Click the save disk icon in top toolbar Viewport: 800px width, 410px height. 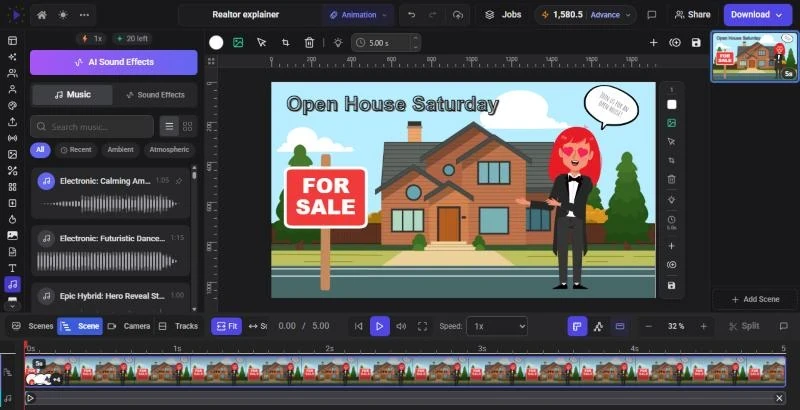[x=696, y=43]
